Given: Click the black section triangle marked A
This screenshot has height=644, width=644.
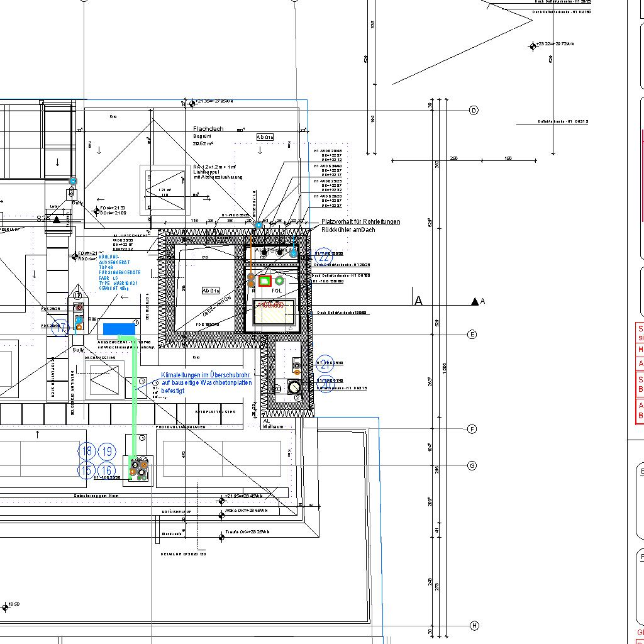Looking at the screenshot, I should pyautogui.click(x=475, y=302).
